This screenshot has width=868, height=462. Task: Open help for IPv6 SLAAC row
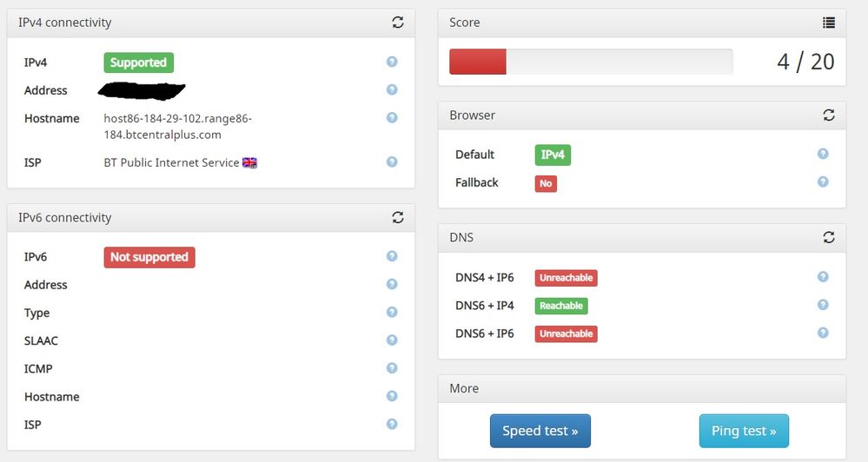(392, 340)
